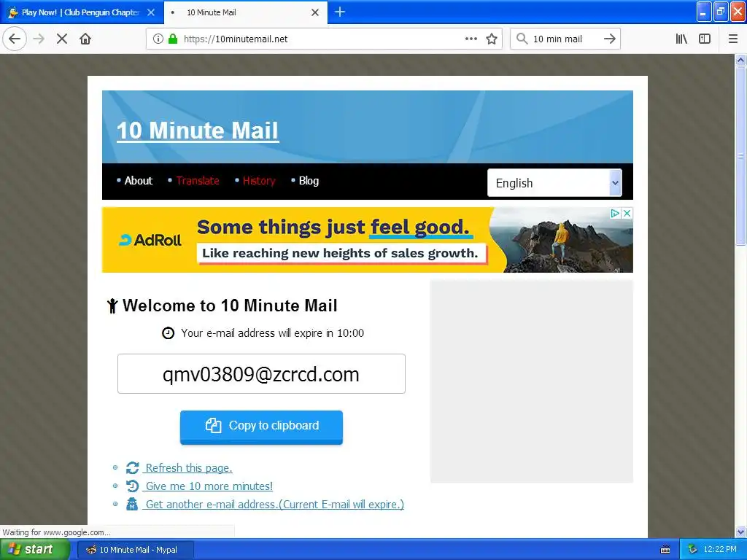Open a new tab with plus
The width and height of the screenshot is (747, 560).
340,12
